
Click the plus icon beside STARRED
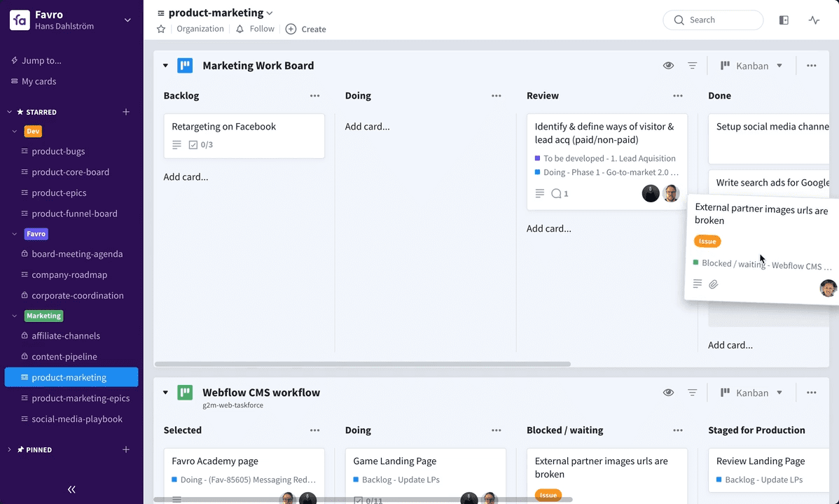[126, 112]
